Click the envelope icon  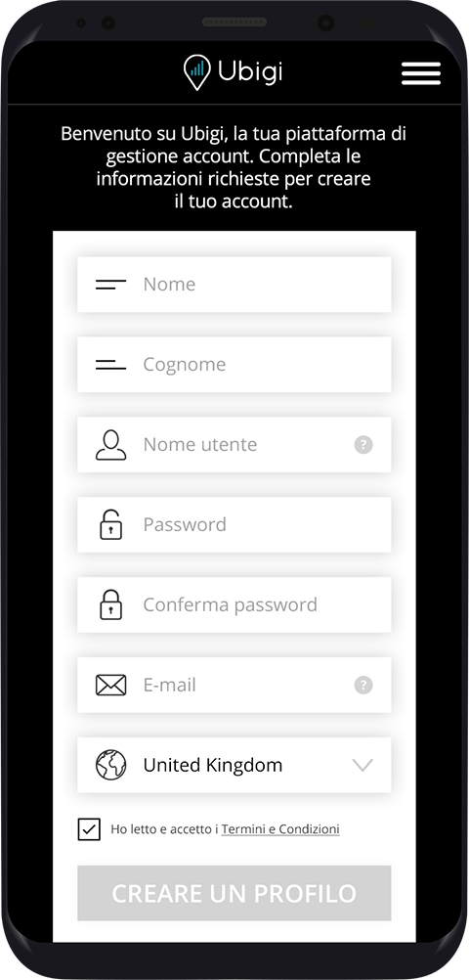(111, 685)
